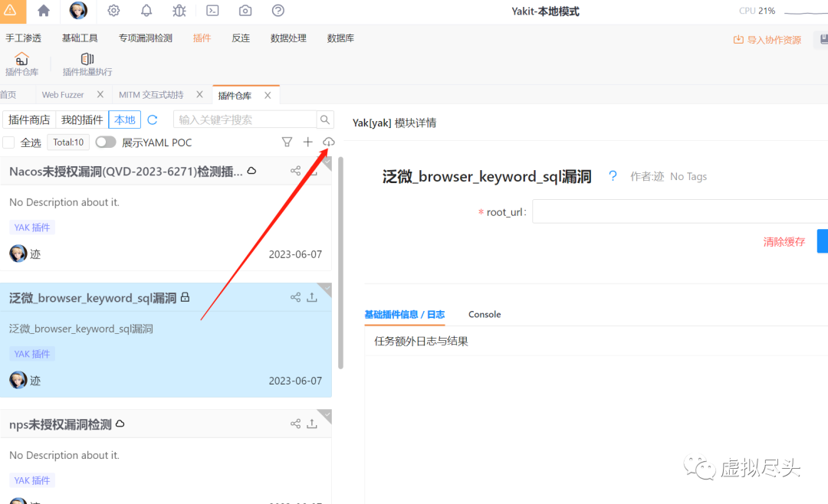This screenshot has width=828, height=504.
Task: Open 基础工具 menu
Action: (x=80, y=38)
